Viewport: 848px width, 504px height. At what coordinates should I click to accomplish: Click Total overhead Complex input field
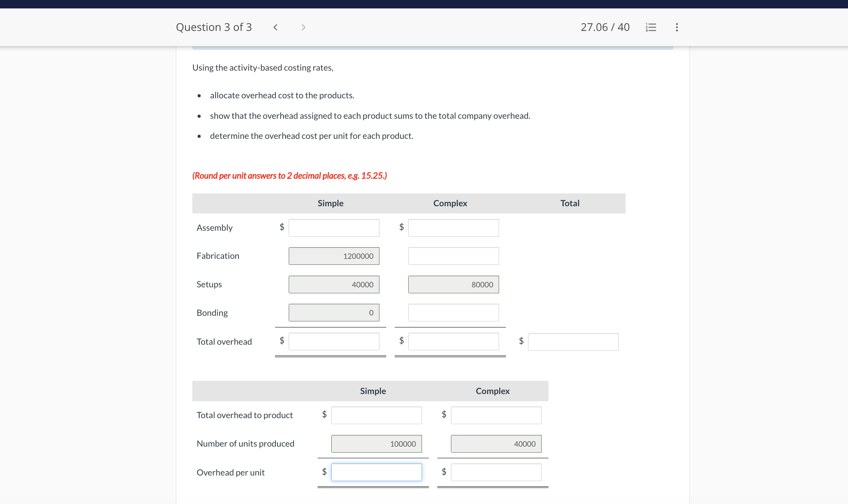[453, 341]
